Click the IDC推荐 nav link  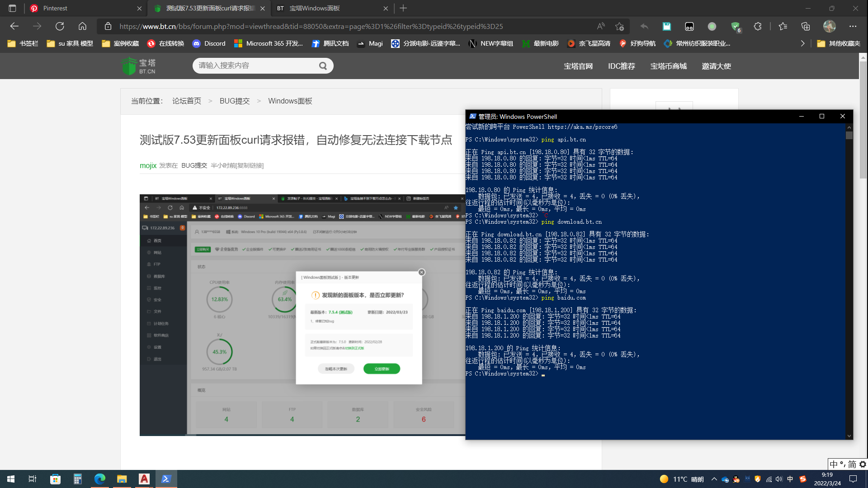click(x=622, y=66)
